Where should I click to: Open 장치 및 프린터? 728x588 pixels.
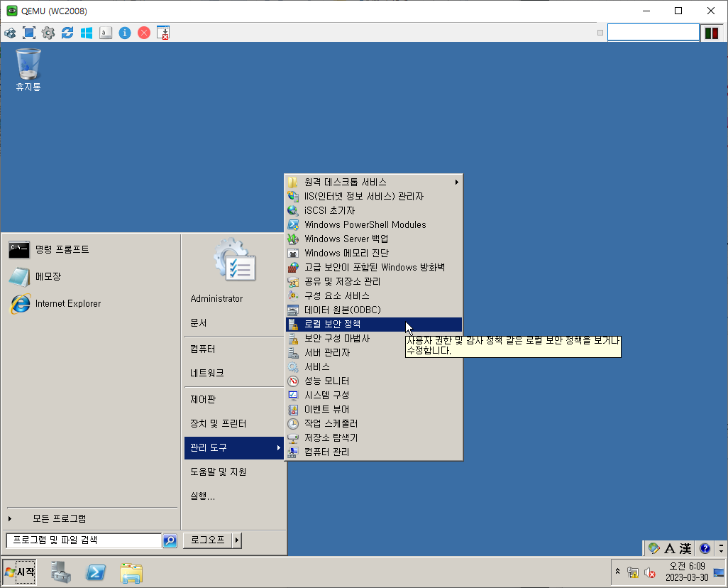(x=234, y=424)
